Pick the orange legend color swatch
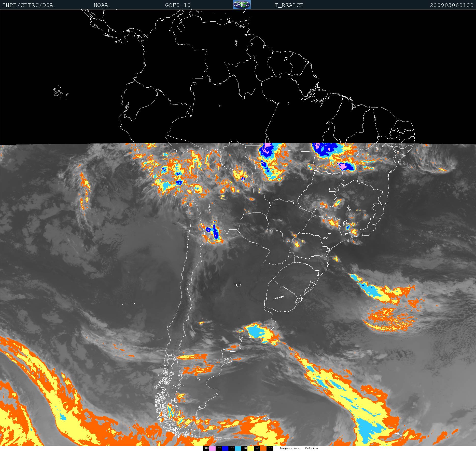This screenshot has width=476, height=451. click(x=263, y=448)
